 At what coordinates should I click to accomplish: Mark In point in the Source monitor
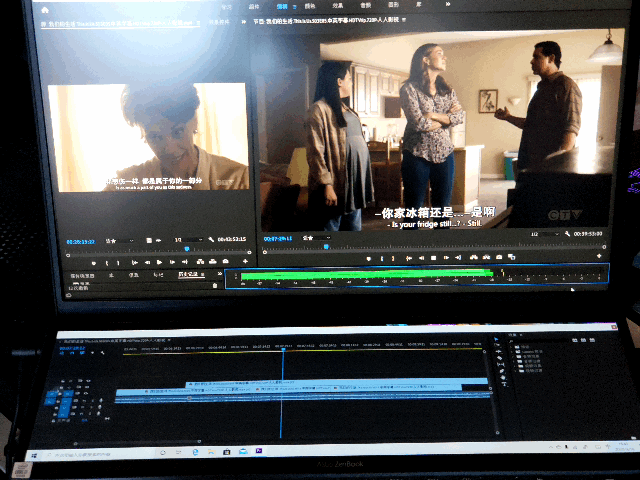click(107, 263)
